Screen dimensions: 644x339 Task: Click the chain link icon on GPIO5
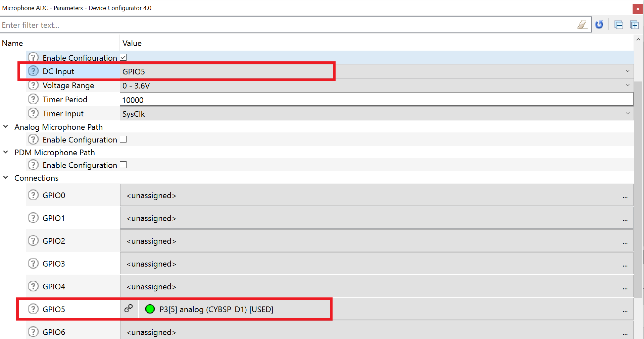129,308
